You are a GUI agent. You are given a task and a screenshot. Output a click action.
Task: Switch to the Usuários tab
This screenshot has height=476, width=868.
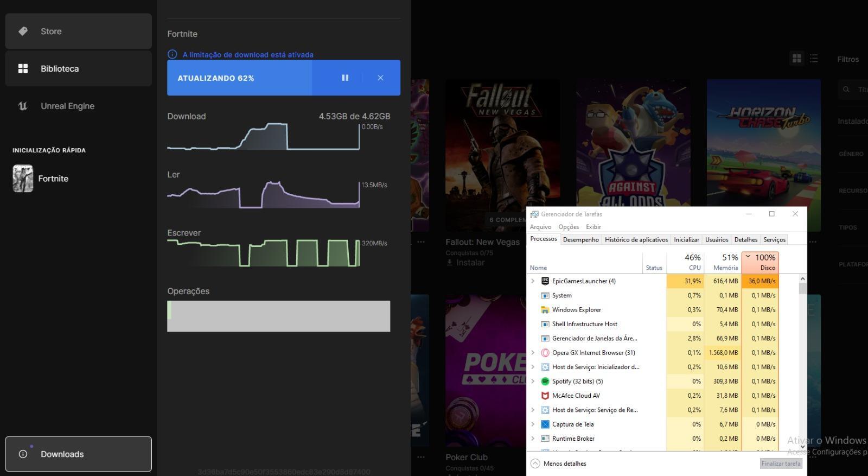click(717, 239)
